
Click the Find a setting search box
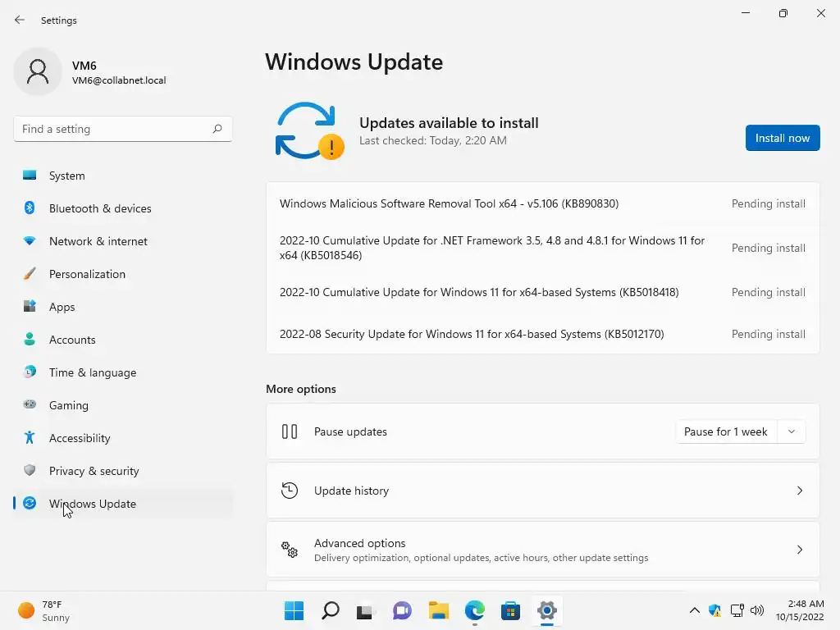click(123, 129)
